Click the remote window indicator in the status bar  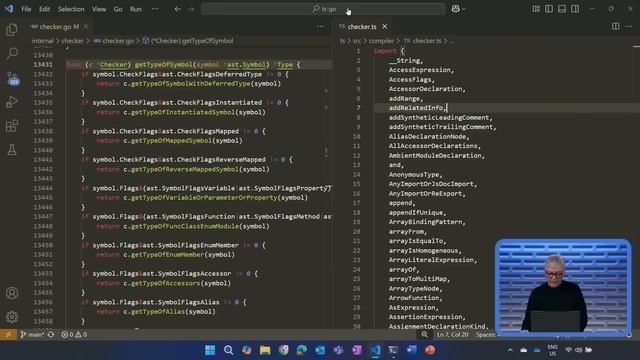[x=8, y=334]
